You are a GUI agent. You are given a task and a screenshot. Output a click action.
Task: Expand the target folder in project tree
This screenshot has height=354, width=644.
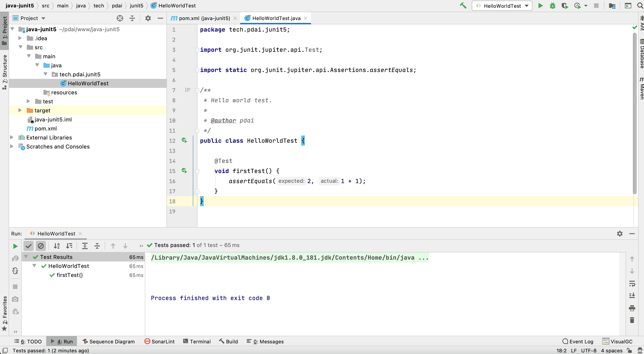click(x=20, y=110)
